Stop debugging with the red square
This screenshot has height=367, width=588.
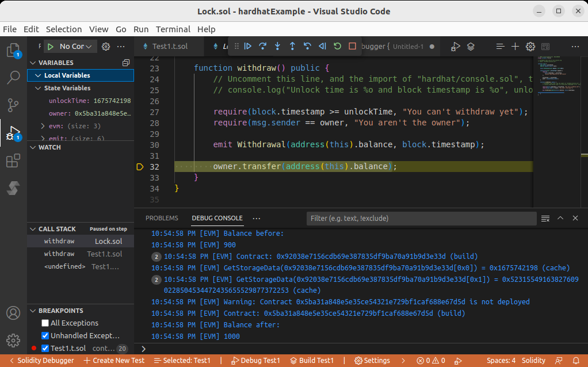pyautogui.click(x=352, y=47)
